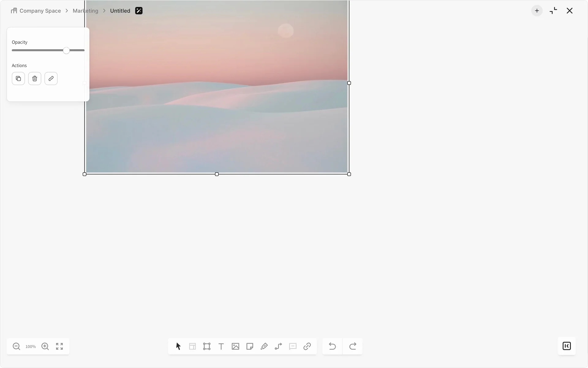Select the pointer selection tool
This screenshot has height=368, width=588.
pos(178,346)
